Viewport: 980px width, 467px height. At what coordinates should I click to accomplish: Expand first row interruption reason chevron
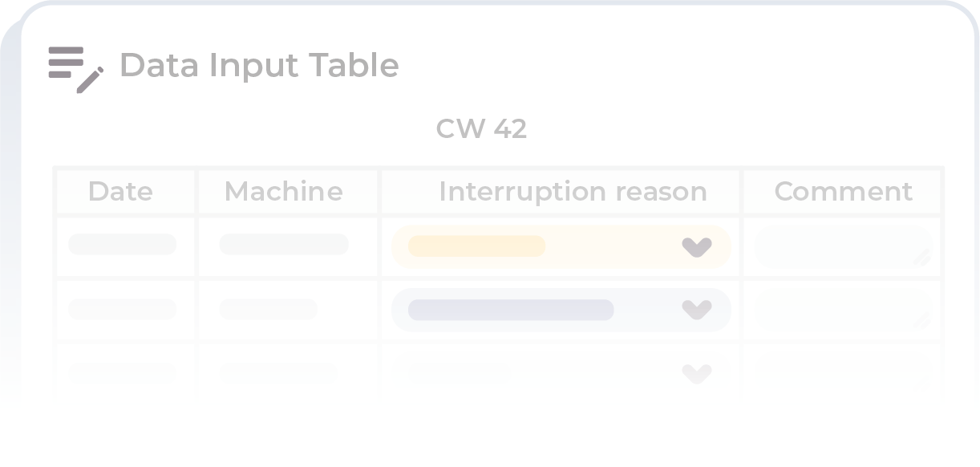tap(696, 246)
